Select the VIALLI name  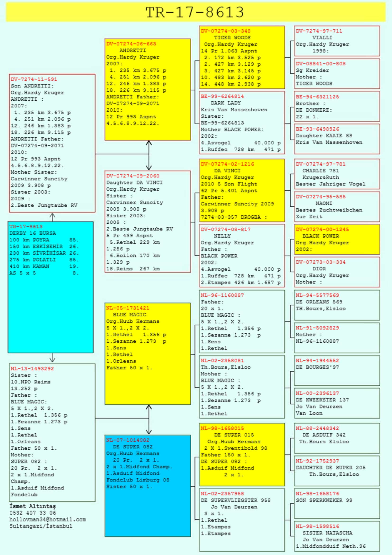(x=322, y=38)
